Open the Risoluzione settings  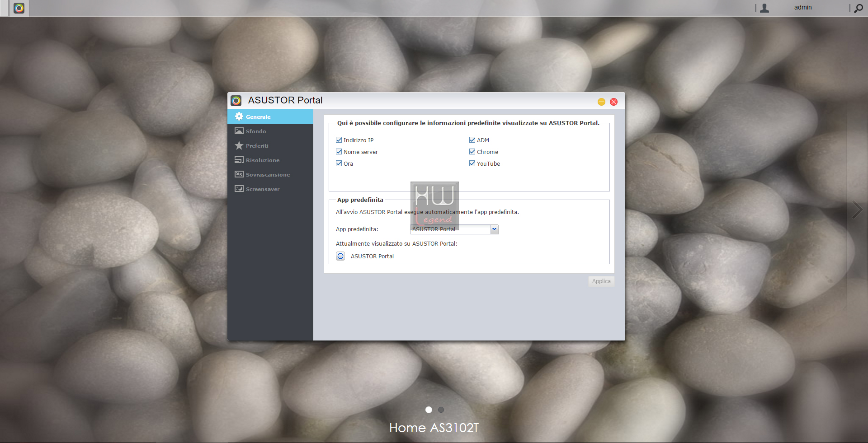pyautogui.click(x=270, y=160)
